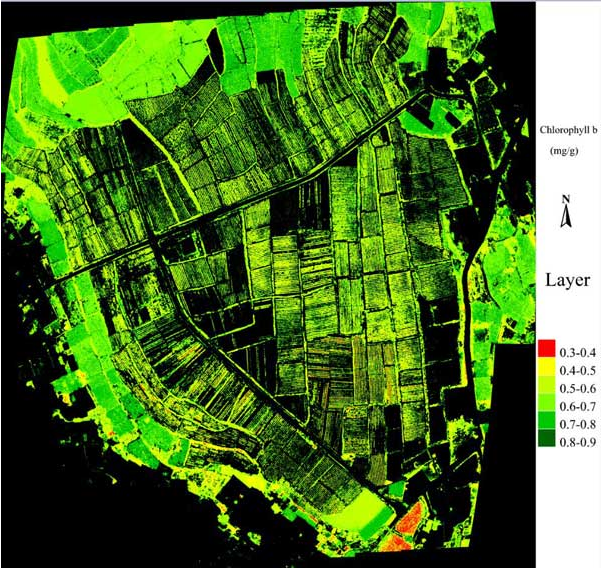
Task: Select the "0.6-0.7" legend range text
Action: click(578, 404)
